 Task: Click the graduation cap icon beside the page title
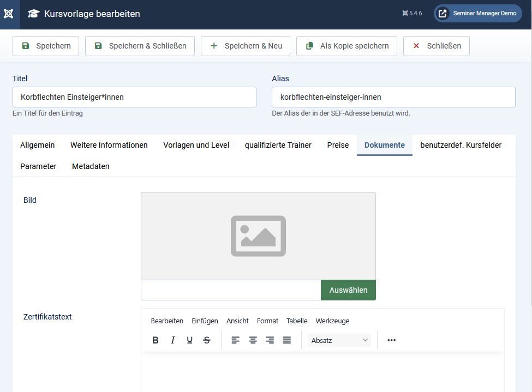pos(34,14)
